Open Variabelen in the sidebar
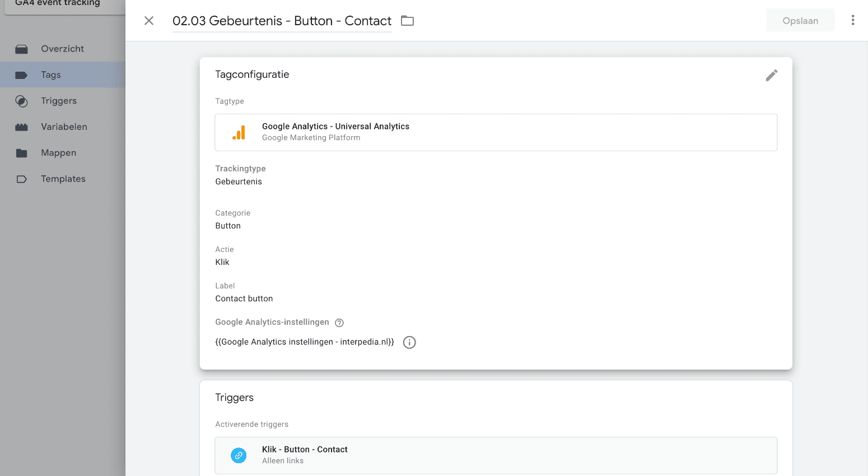The height and width of the screenshot is (476, 868). (x=64, y=127)
